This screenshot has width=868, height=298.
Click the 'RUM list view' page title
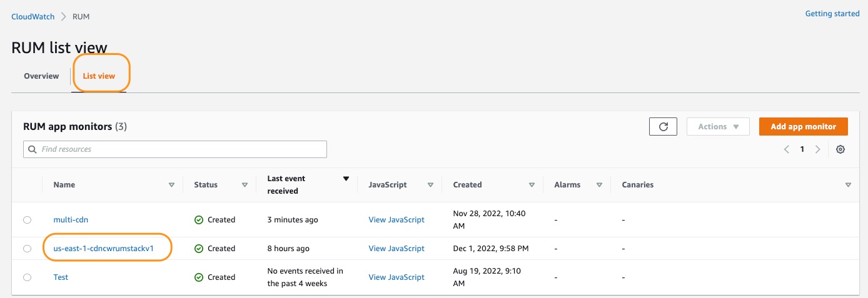coord(59,47)
